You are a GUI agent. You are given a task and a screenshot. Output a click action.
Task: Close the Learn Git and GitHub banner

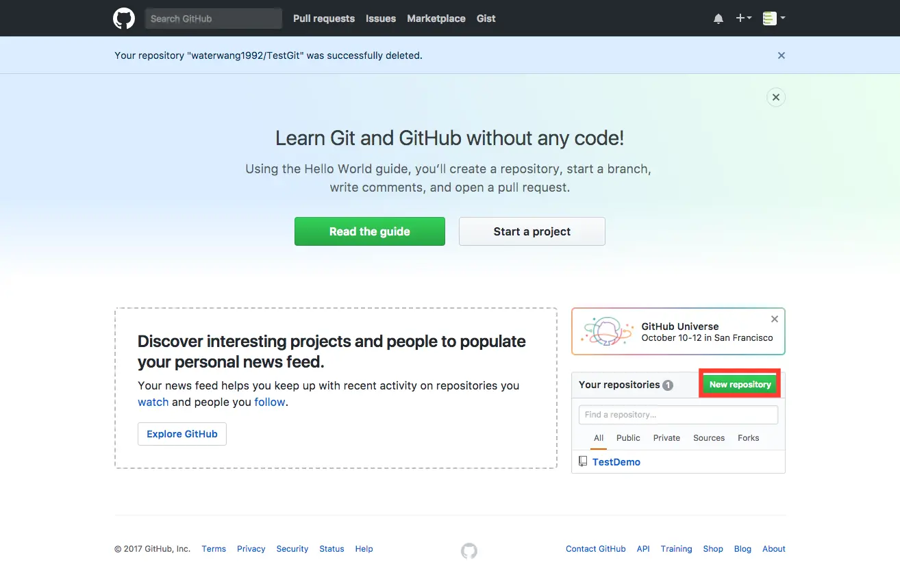pyautogui.click(x=776, y=97)
